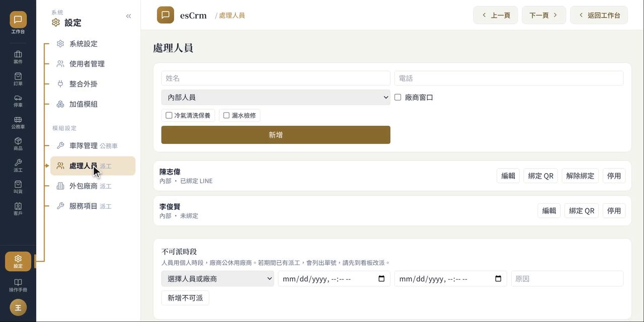Click the esCrm logo icon in header
Image resolution: width=644 pixels, height=322 pixels.
coord(166,15)
